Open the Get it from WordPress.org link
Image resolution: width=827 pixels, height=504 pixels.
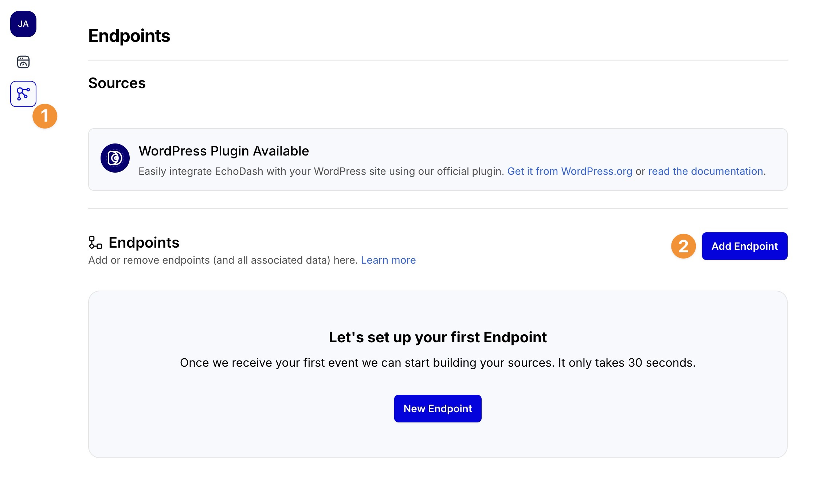[570, 171]
